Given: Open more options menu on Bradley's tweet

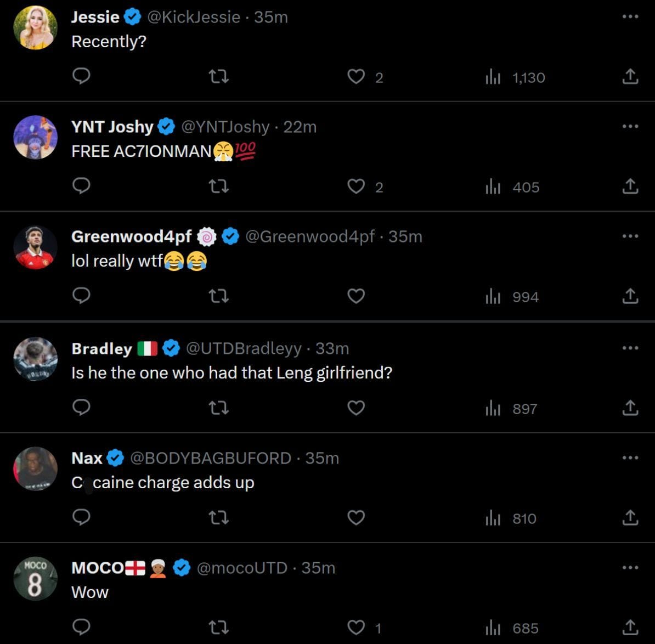Looking at the screenshot, I should tap(630, 348).
